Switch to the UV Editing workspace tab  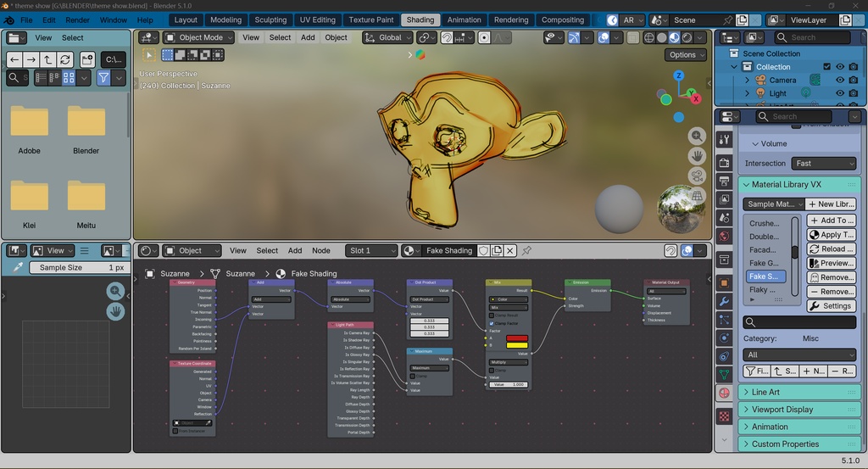click(x=318, y=20)
